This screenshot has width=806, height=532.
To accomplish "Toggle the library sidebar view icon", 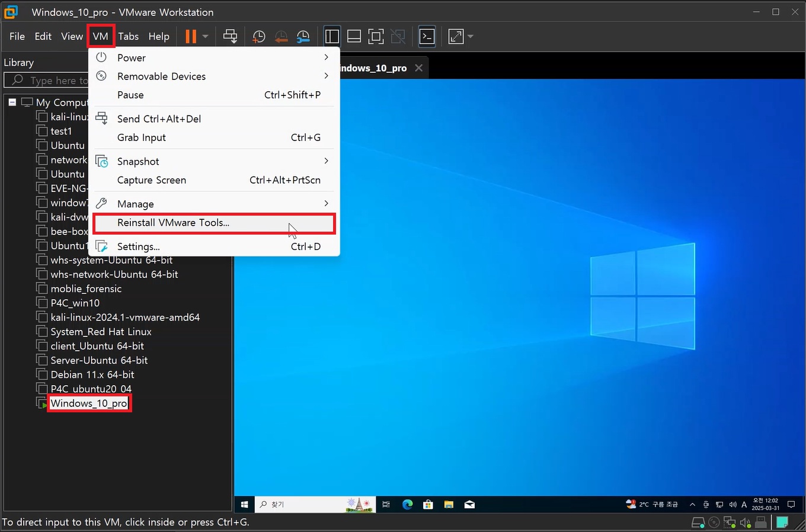I will pos(332,36).
